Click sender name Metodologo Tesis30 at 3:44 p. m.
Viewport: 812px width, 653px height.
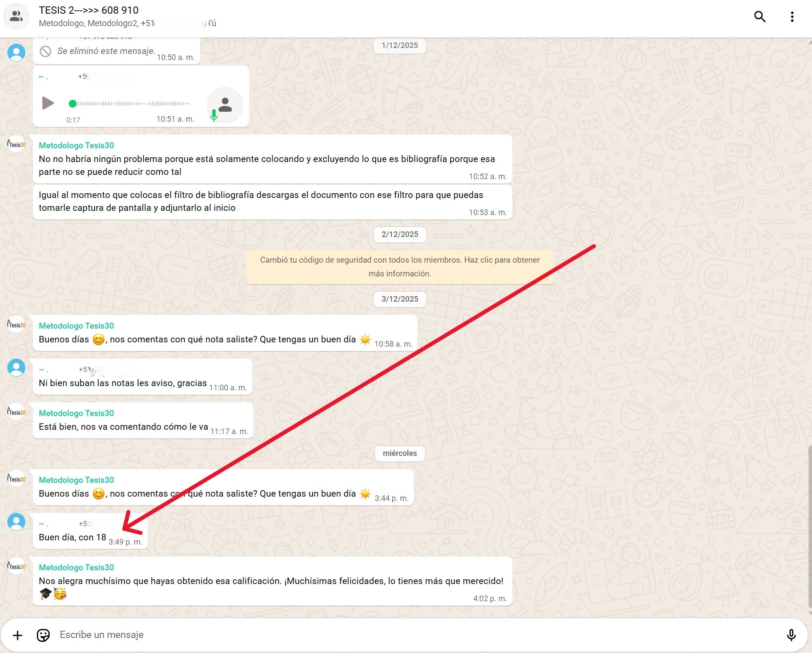click(76, 480)
